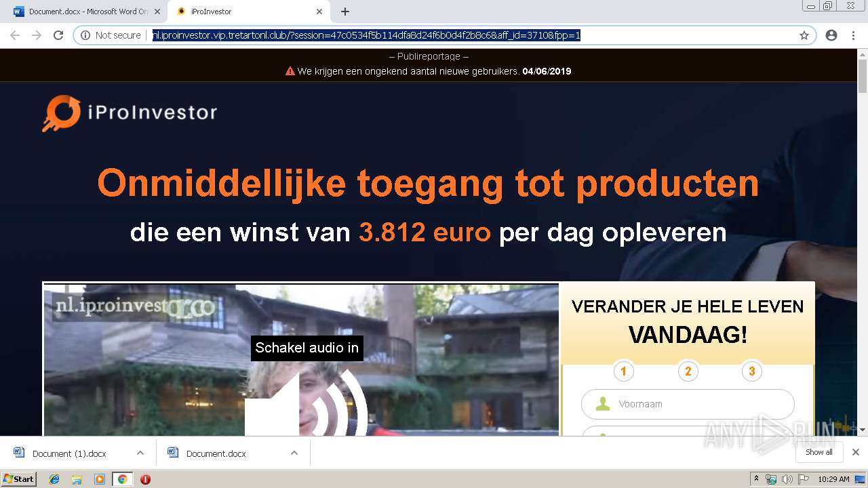Expand options for Document.docx download
This screenshot has width=868, height=488.
point(294,453)
